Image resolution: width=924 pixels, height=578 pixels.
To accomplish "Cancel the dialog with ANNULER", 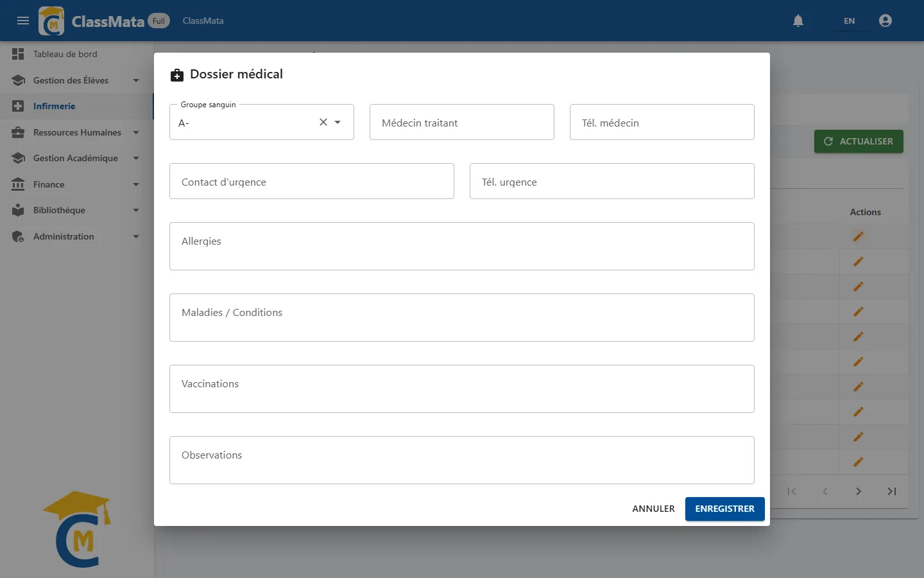I will point(653,509).
